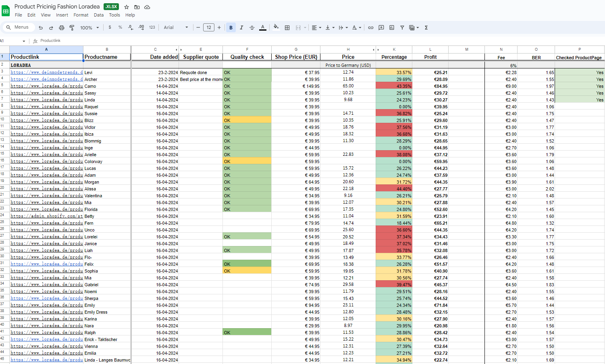Open the Google Sheets home icon
The width and height of the screenshot is (605, 364).
tap(6, 11)
